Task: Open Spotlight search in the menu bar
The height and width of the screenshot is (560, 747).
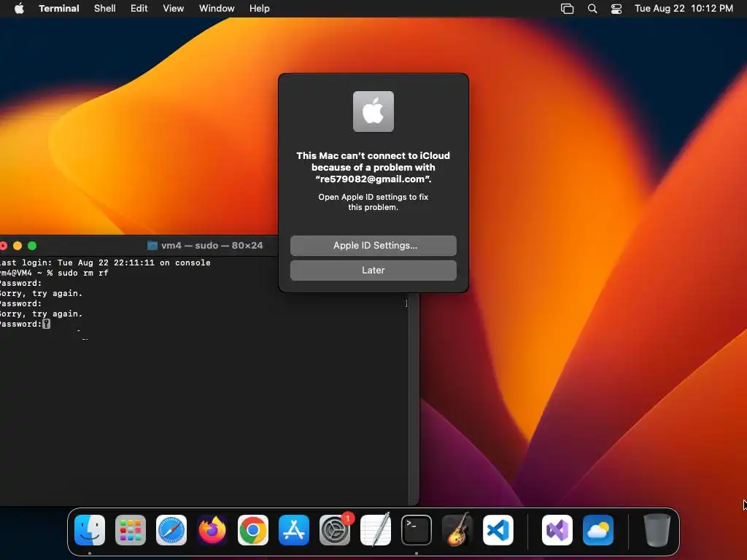Action: 592,9
